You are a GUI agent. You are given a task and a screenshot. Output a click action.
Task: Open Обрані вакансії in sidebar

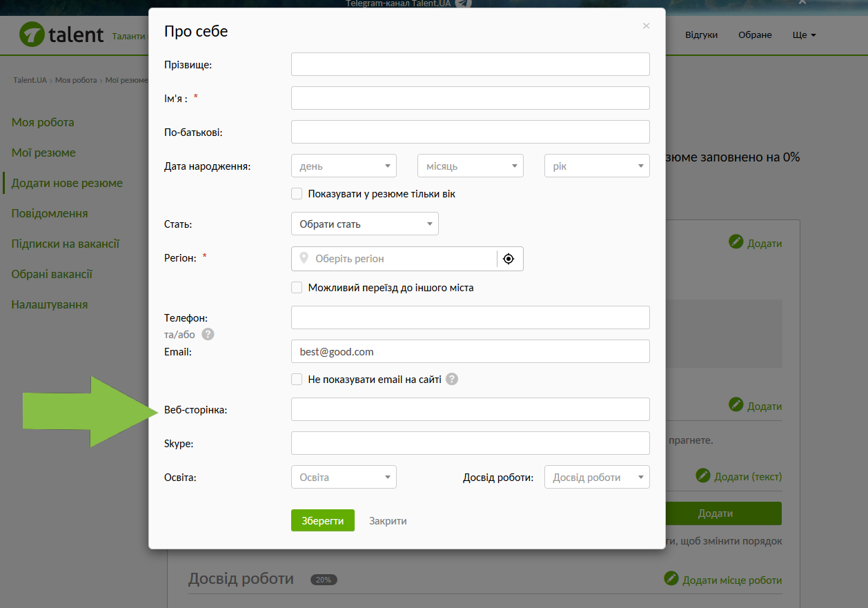52,274
